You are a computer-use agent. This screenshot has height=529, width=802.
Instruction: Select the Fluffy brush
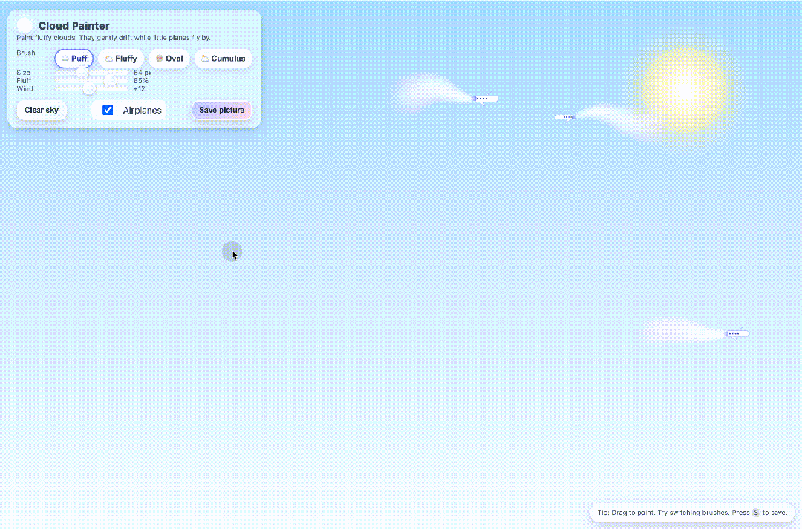click(121, 59)
